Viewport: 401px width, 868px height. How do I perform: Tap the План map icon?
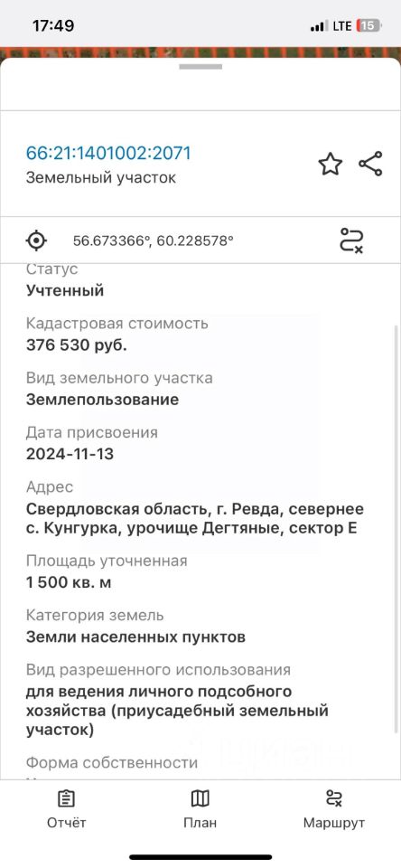[x=200, y=798]
